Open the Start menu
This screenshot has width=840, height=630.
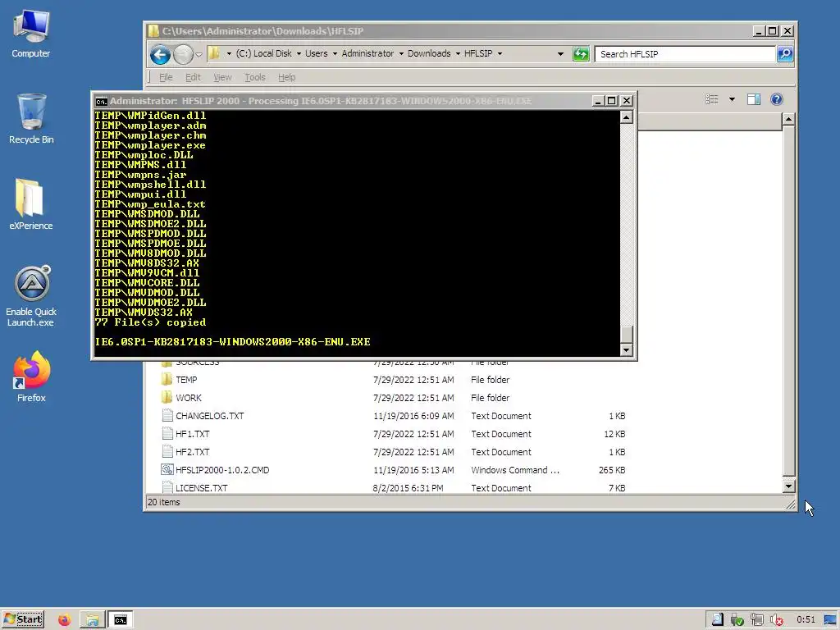[x=23, y=620]
